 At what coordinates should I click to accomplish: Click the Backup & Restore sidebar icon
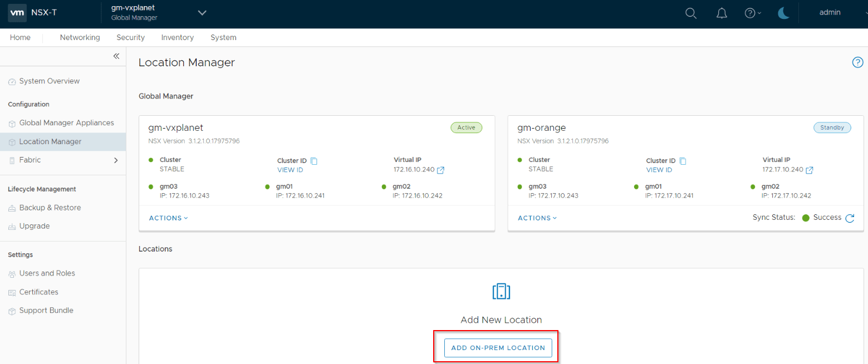12,208
